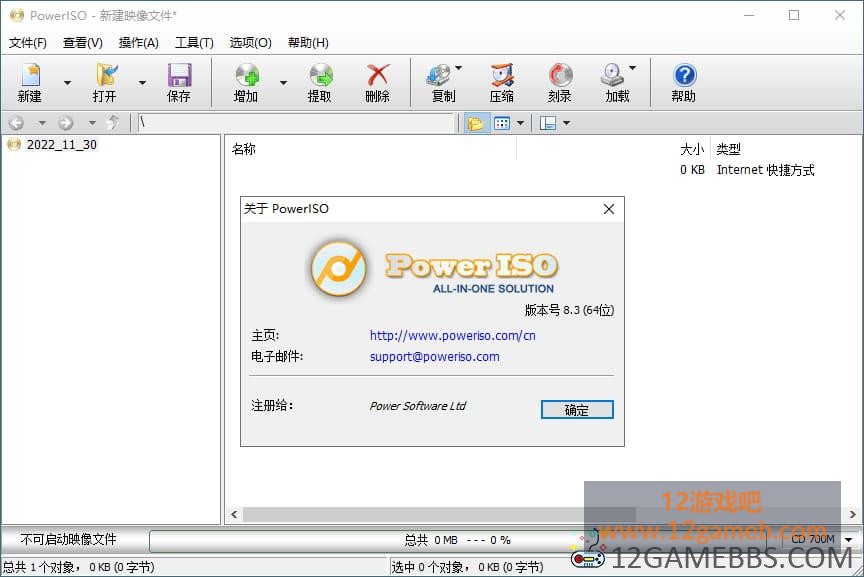
Task: Click the support@poweriso.com email link
Action: click(x=435, y=357)
